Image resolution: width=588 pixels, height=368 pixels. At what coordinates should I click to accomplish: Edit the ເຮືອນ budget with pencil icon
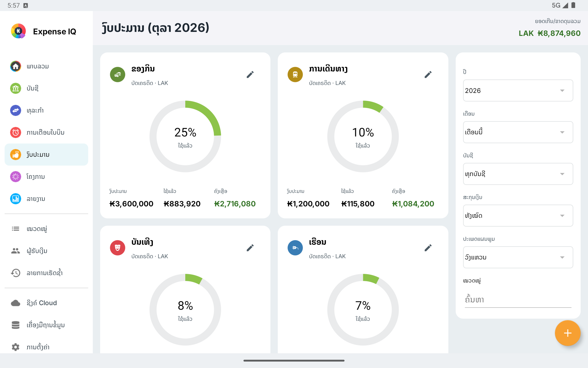428,248
